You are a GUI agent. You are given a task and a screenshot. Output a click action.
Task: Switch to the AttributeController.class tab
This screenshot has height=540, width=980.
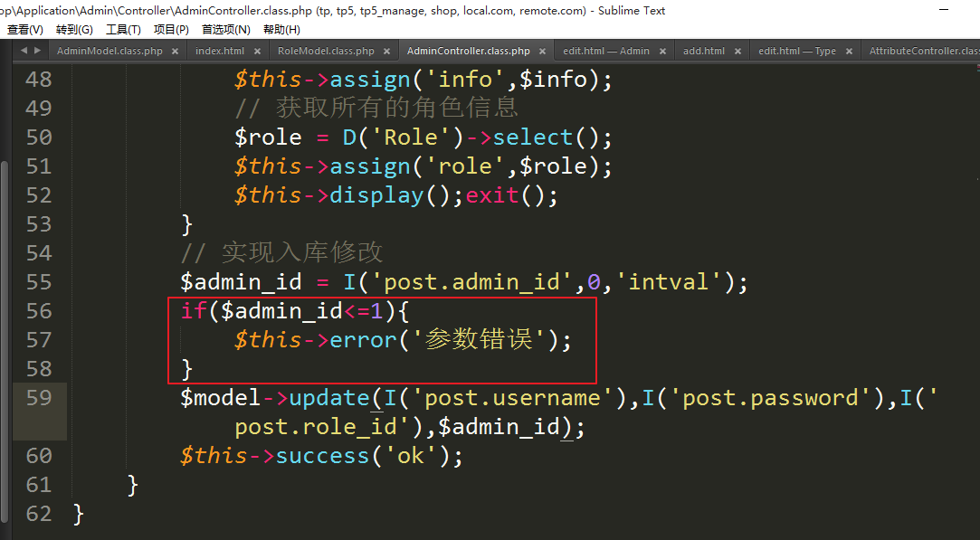923,52
